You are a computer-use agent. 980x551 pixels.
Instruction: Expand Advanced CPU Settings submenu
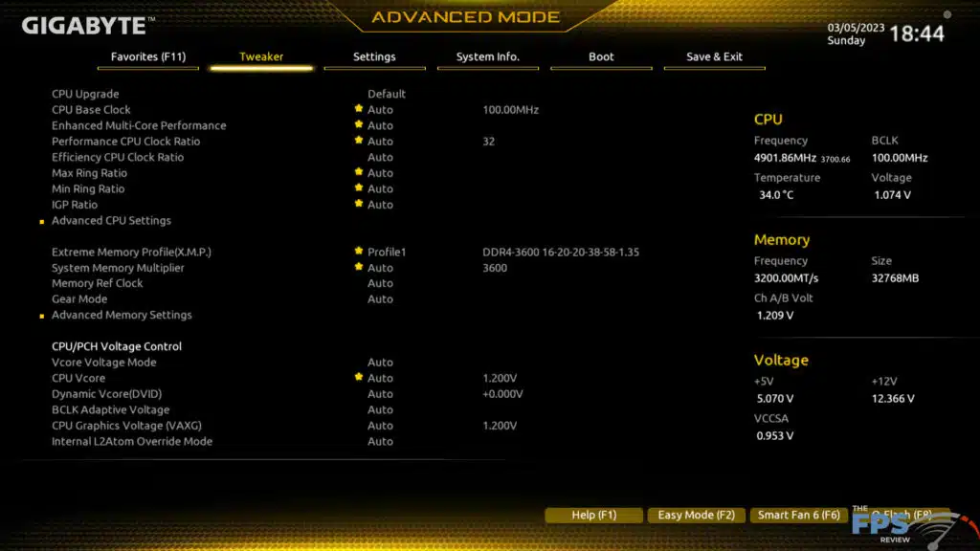[111, 221]
